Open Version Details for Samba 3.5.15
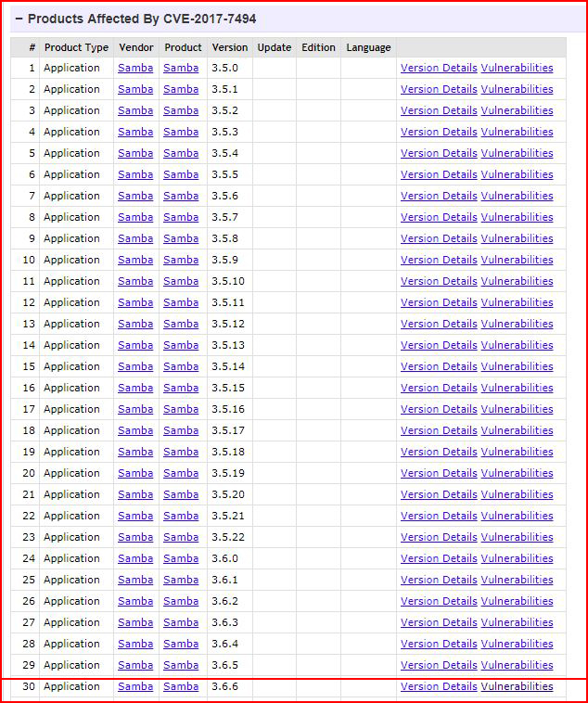The height and width of the screenshot is (703, 588). tap(439, 388)
